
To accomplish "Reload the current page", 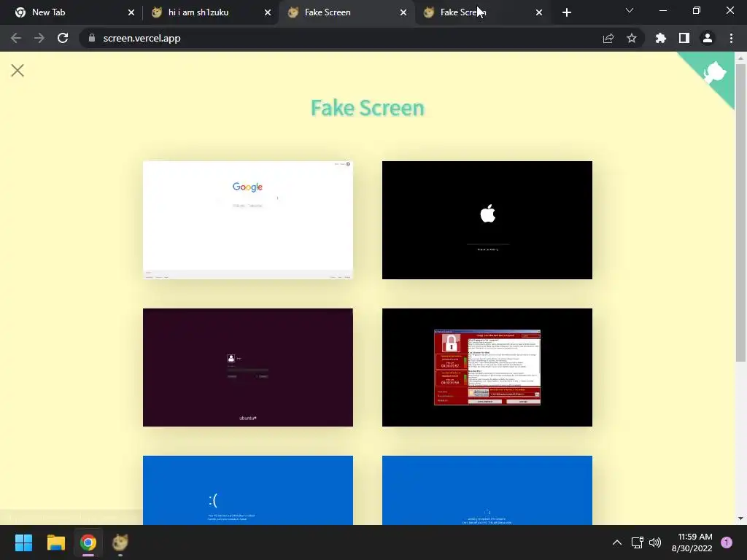I will (x=63, y=38).
